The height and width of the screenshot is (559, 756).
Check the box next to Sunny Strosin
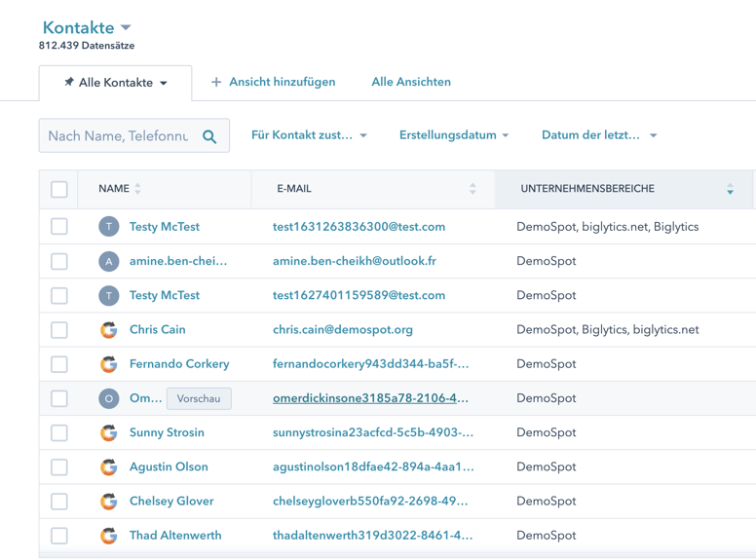pyautogui.click(x=59, y=432)
